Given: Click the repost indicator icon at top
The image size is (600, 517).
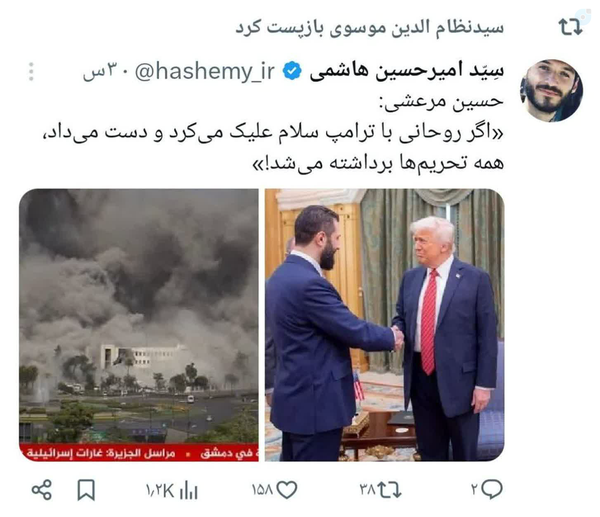Looking at the screenshot, I should click(570, 27).
